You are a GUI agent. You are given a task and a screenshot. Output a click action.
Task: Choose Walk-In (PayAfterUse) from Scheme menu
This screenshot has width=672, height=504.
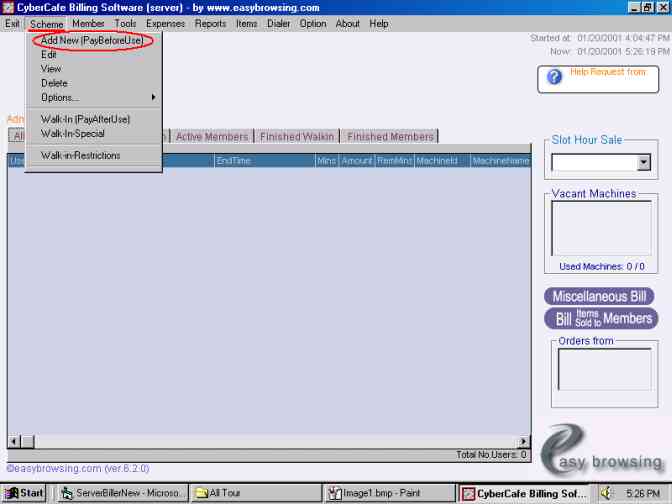(85, 119)
